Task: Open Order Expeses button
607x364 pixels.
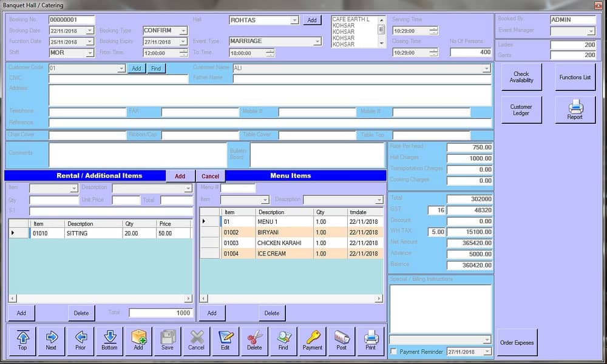Action: pos(517,342)
